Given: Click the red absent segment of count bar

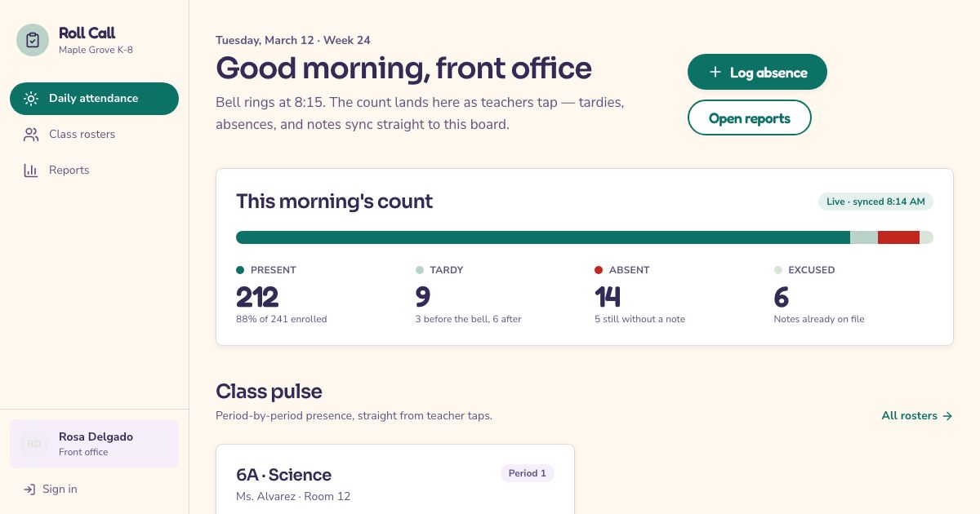Looking at the screenshot, I should (x=898, y=237).
